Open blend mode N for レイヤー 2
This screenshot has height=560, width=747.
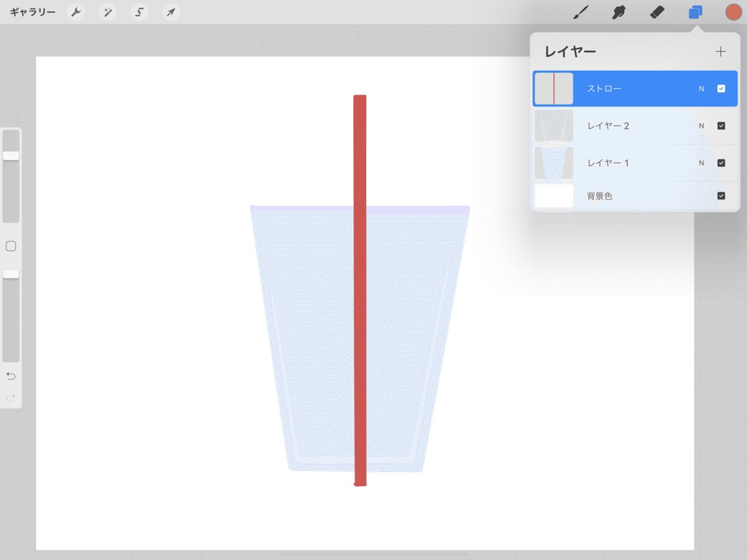[702, 126]
